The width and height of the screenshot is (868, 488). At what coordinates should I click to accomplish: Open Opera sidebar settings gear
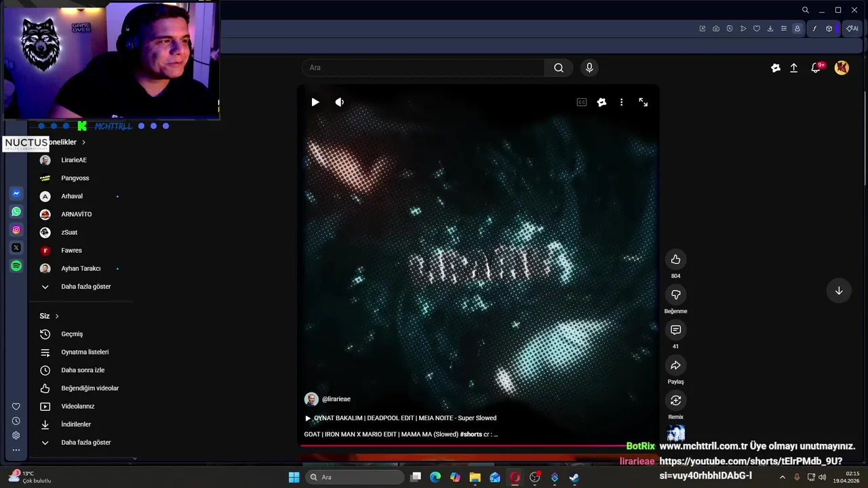[x=16, y=435]
